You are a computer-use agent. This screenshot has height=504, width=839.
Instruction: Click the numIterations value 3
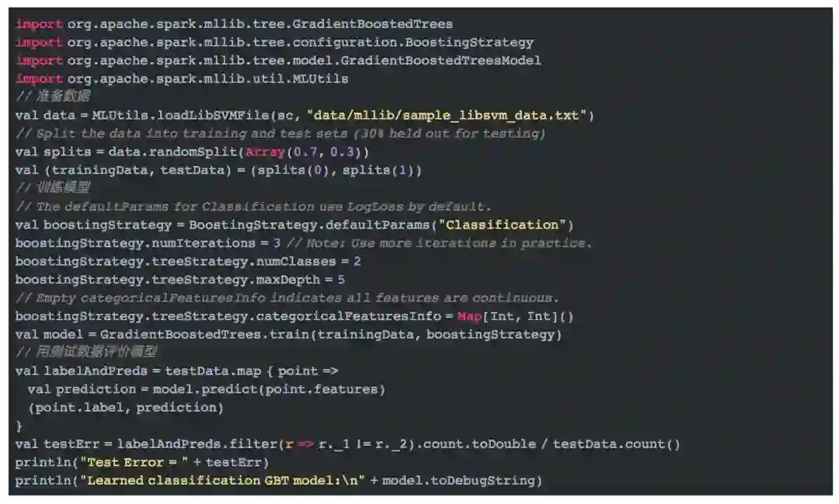277,243
